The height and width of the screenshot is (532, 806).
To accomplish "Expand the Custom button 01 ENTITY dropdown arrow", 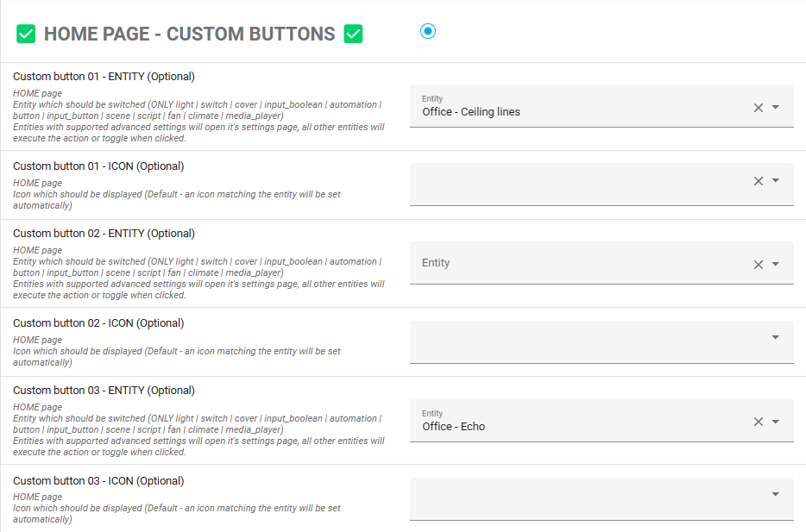I will (x=776, y=108).
